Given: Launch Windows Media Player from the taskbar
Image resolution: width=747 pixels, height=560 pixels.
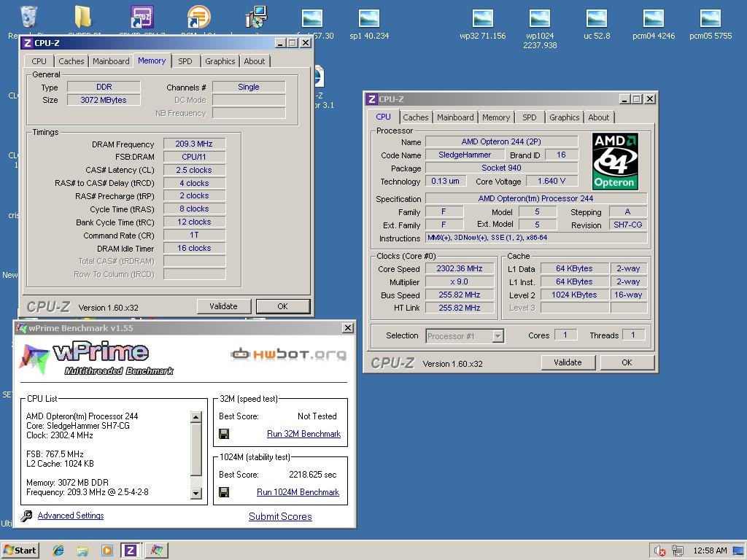Looking at the screenshot, I should tap(107, 551).
